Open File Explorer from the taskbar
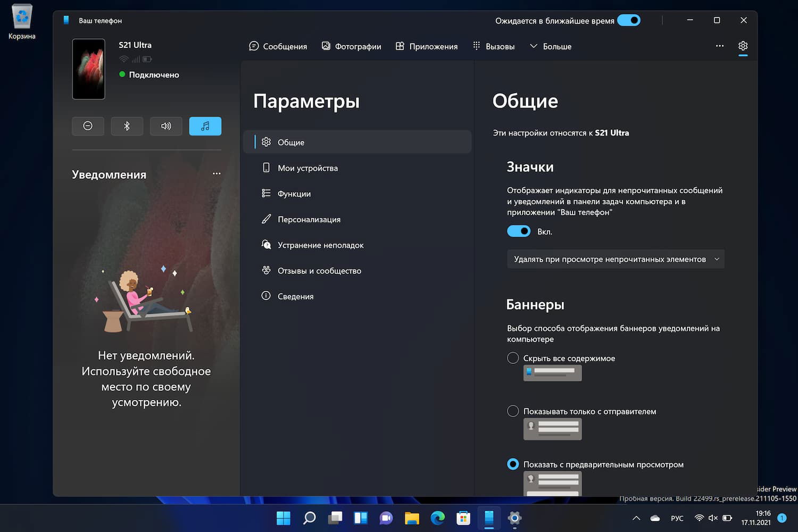Image resolution: width=798 pixels, height=532 pixels. 412,518
